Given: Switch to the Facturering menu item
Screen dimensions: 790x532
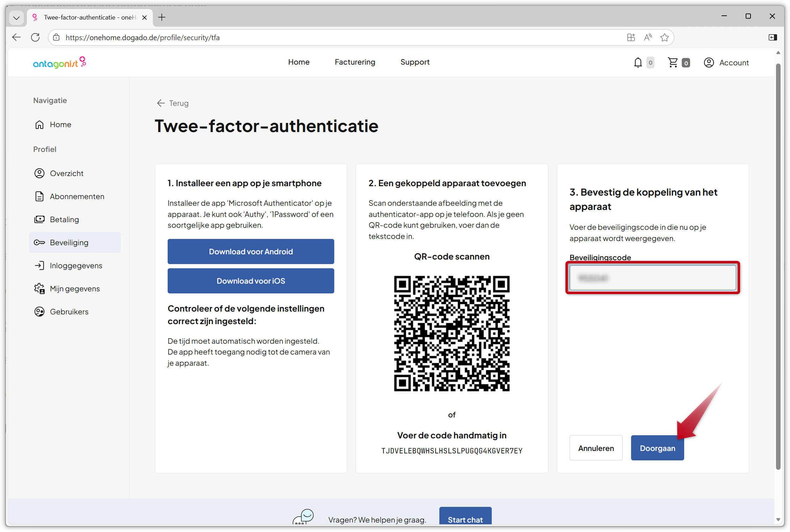Looking at the screenshot, I should pos(355,62).
